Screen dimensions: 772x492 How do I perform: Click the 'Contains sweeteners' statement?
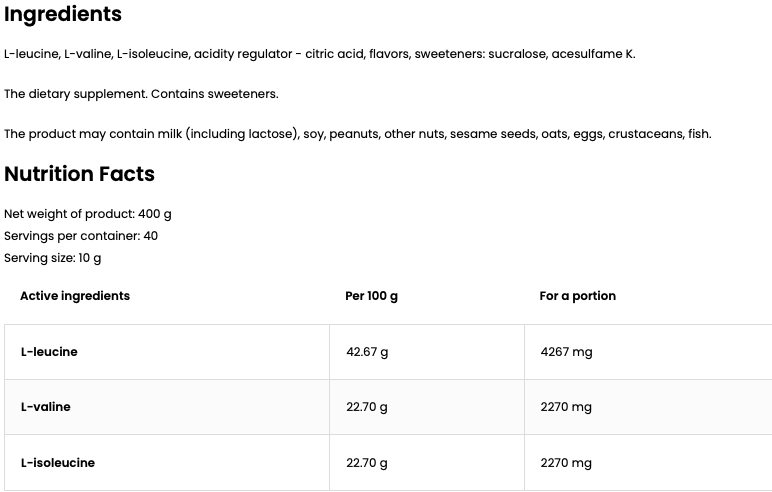coord(141,94)
